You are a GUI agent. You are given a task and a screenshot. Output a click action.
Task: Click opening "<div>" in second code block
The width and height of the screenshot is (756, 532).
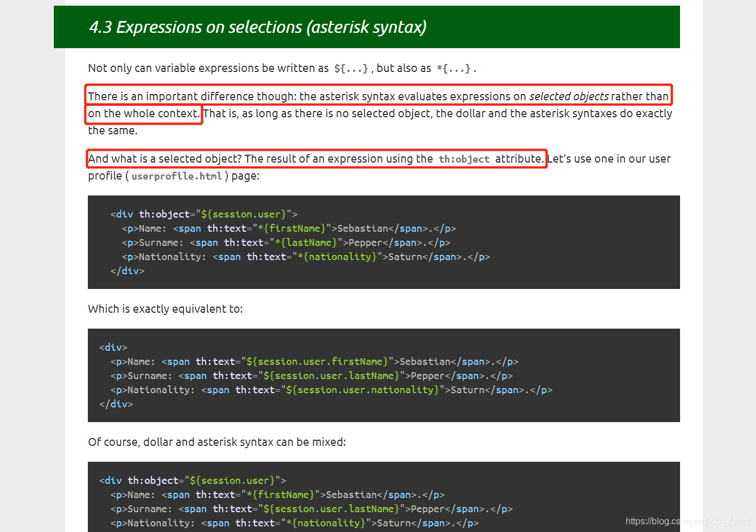pyautogui.click(x=113, y=347)
